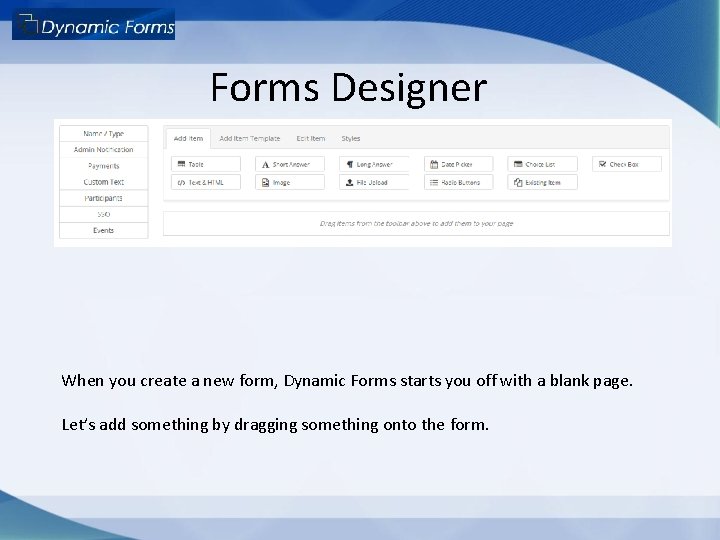Go to Admin Notification in the sidebar
Viewport: 720px width, 540px height.
click(104, 150)
